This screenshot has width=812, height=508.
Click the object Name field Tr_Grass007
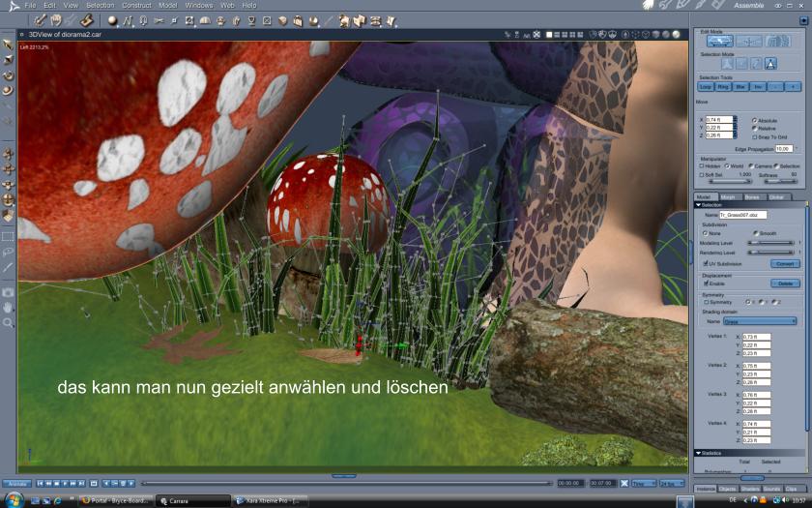click(x=742, y=215)
